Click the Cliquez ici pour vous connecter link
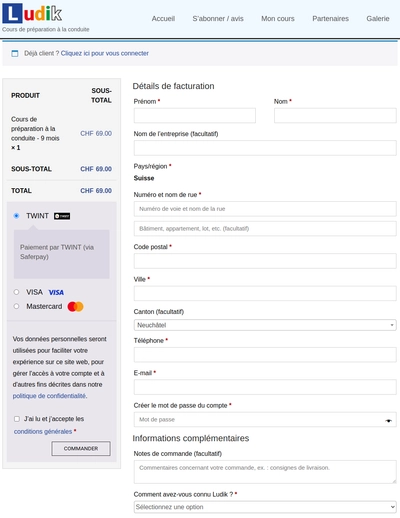The image size is (400, 518). (105, 53)
